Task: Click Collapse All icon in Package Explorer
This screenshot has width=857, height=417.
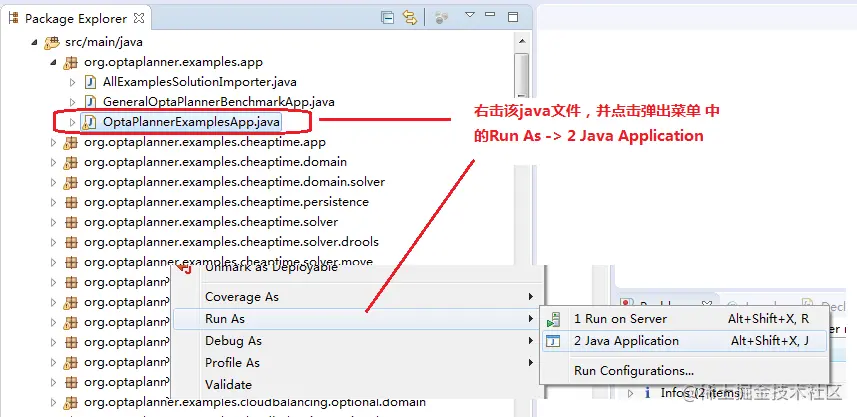Action: point(388,17)
